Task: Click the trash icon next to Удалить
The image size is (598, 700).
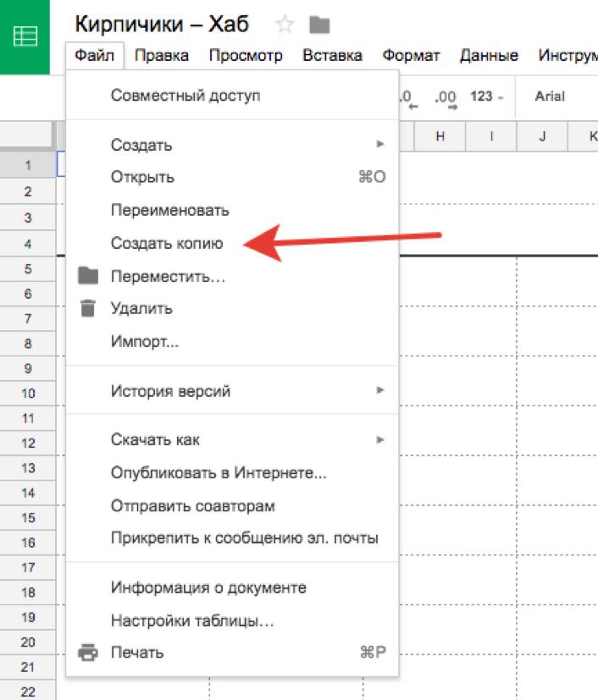Action: pos(88,308)
